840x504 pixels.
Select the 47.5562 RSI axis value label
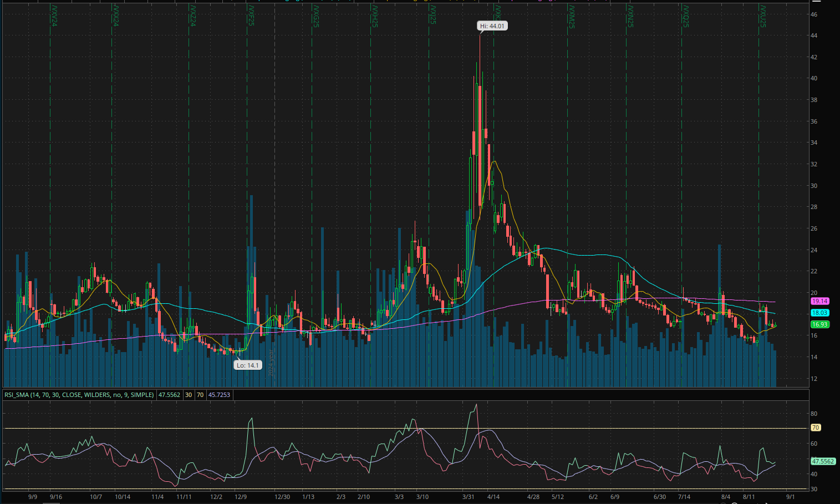click(x=823, y=461)
